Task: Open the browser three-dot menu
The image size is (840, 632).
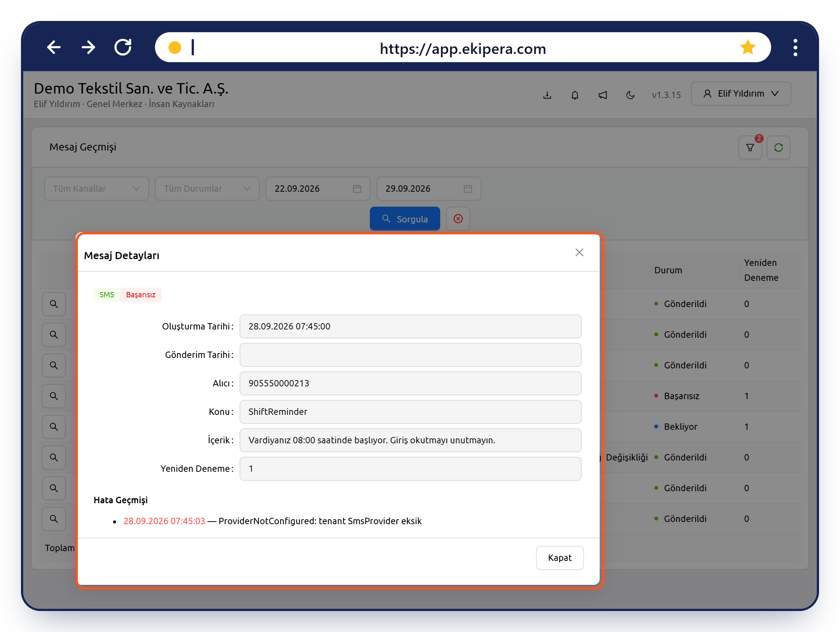Action: coord(795,48)
